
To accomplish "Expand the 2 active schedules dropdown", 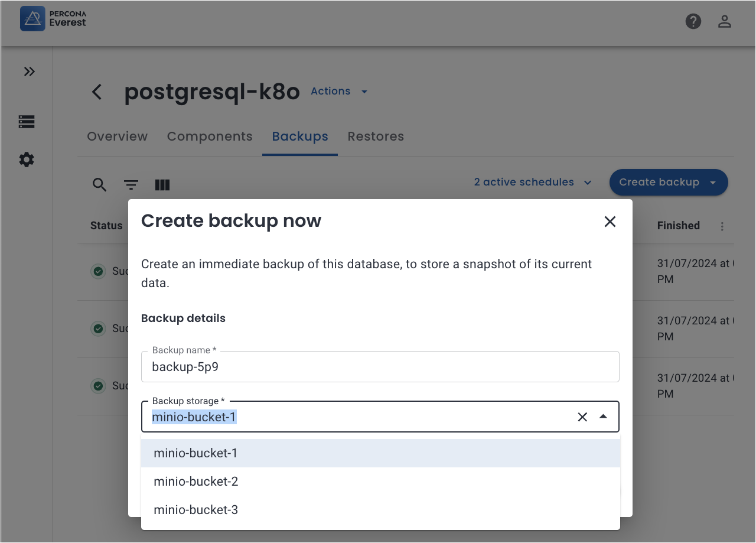I will coord(532,182).
